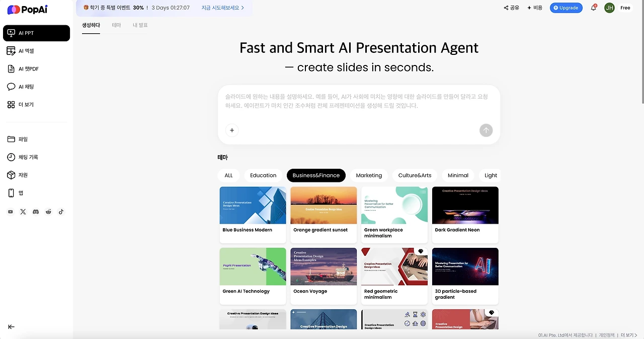Select Education theme filter
Viewport: 644px width, 339px height.
click(x=263, y=175)
